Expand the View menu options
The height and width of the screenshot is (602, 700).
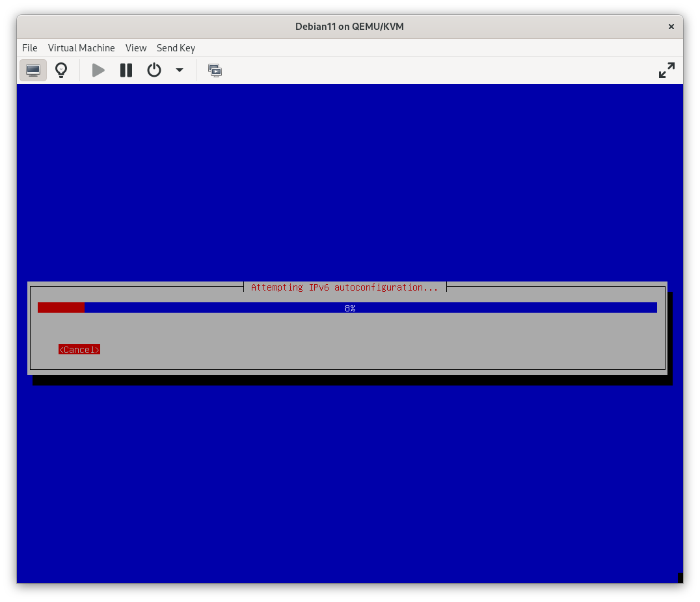pos(136,47)
